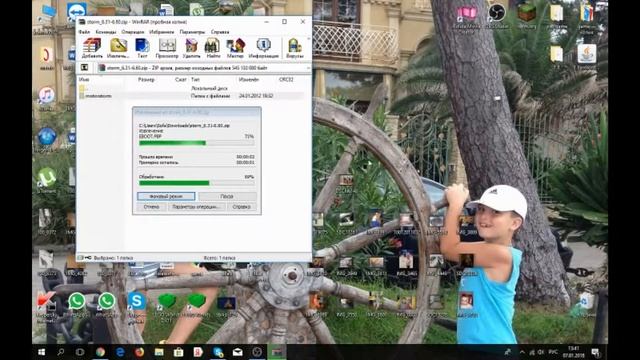Screen dimensions: 640x360
Task: Open the Параметры menu
Action: [192, 32]
